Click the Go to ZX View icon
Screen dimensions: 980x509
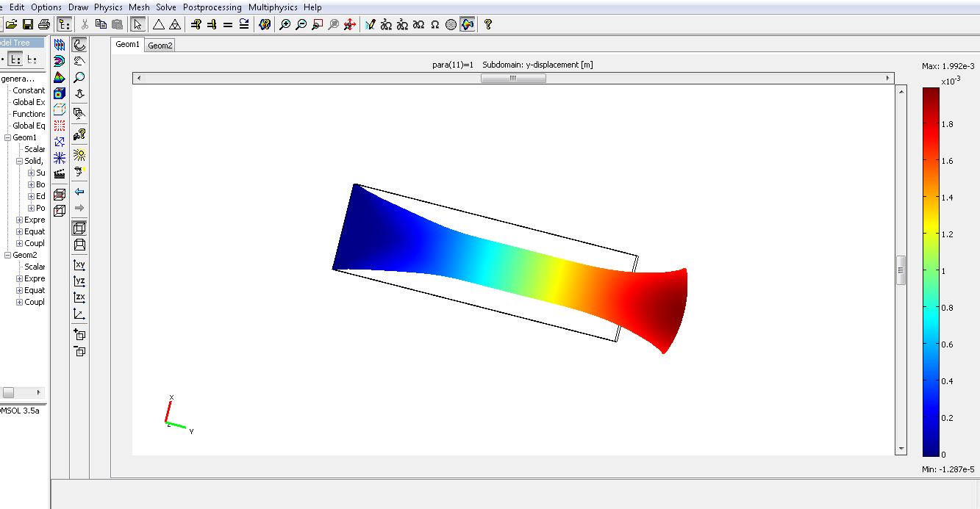[x=79, y=297]
